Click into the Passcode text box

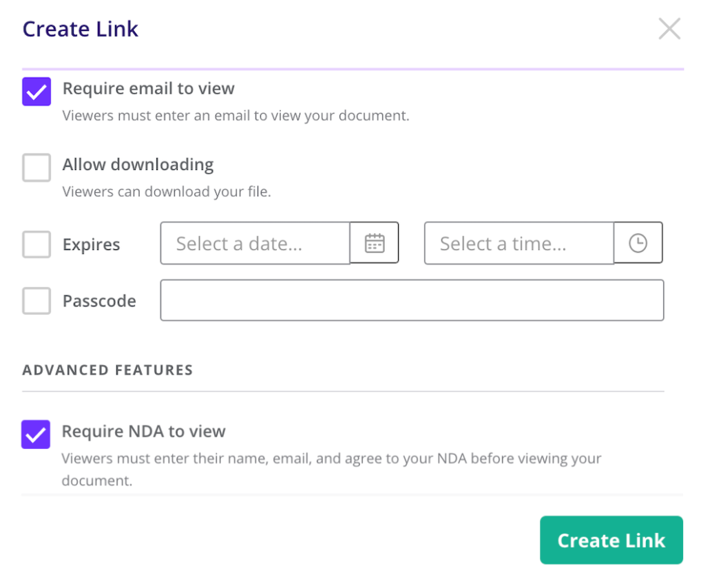(x=412, y=300)
